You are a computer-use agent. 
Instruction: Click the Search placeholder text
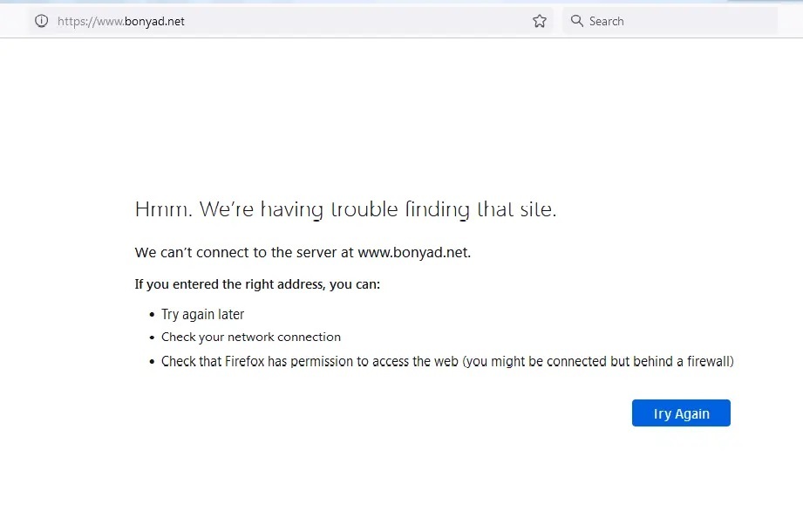click(x=605, y=20)
